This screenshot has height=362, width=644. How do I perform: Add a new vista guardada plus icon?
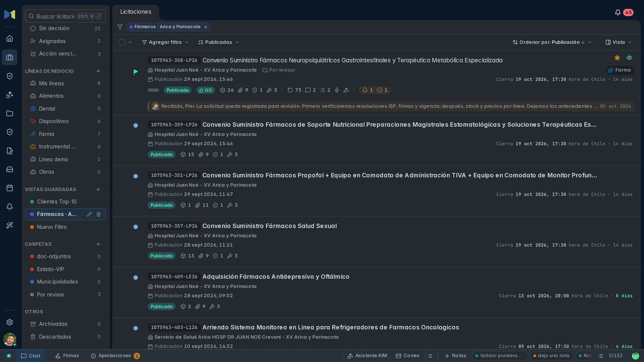(x=98, y=189)
